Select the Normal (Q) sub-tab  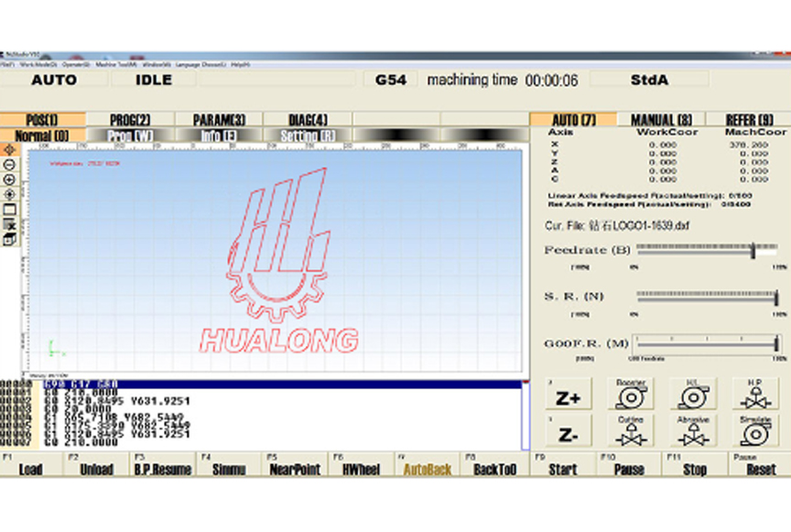tap(43, 136)
